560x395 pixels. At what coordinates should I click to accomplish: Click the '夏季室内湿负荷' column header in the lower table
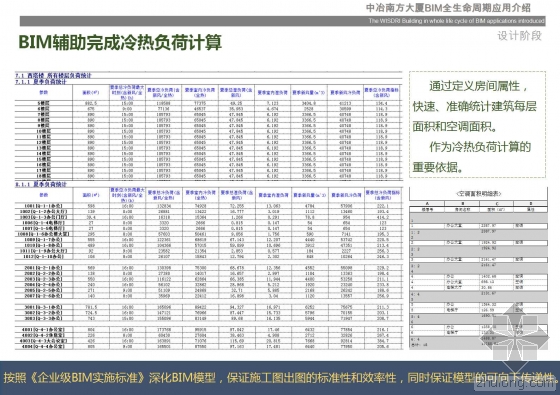(273, 195)
